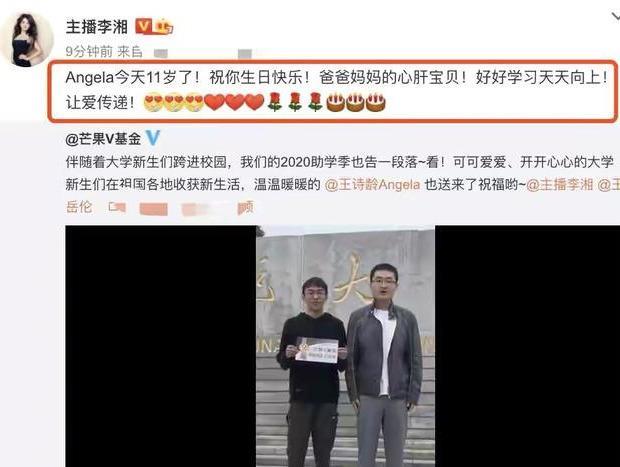Screen dimensions: 620x467
Task: Click the 9分钟前 timestamp
Action: 89,51
